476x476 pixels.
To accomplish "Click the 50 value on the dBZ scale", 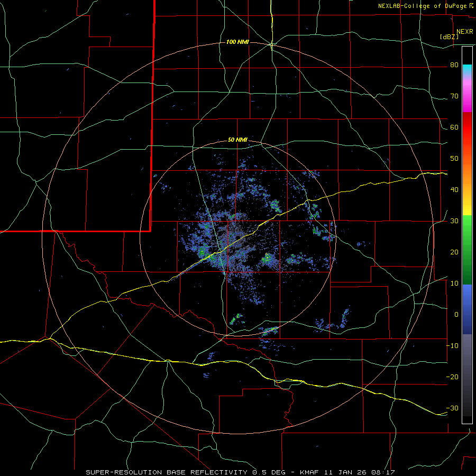I will [454, 159].
